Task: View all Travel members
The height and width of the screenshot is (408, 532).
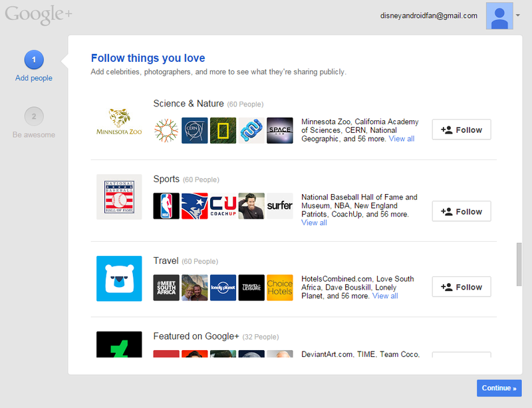Action: click(385, 296)
